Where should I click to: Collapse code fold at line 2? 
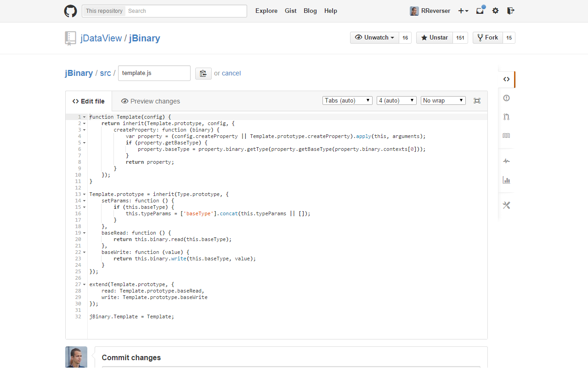point(85,123)
